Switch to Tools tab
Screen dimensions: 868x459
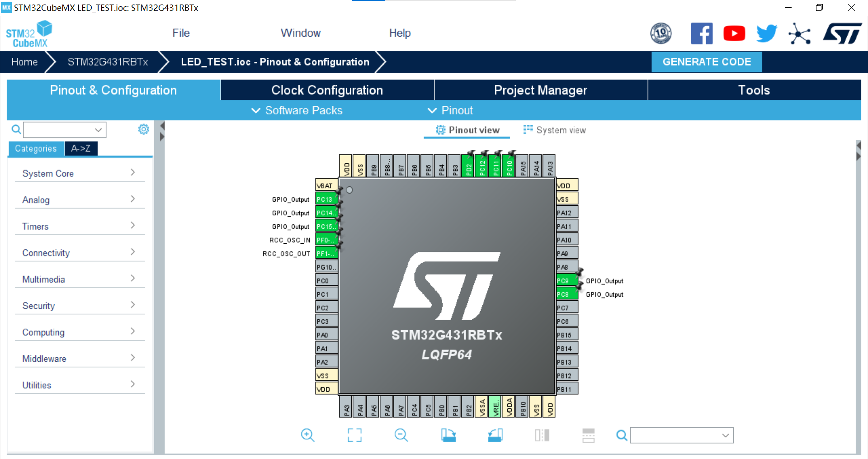(x=754, y=90)
